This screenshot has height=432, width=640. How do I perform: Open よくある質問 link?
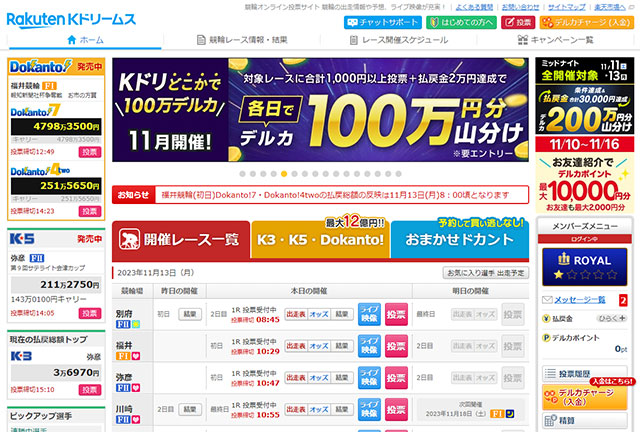point(474,7)
